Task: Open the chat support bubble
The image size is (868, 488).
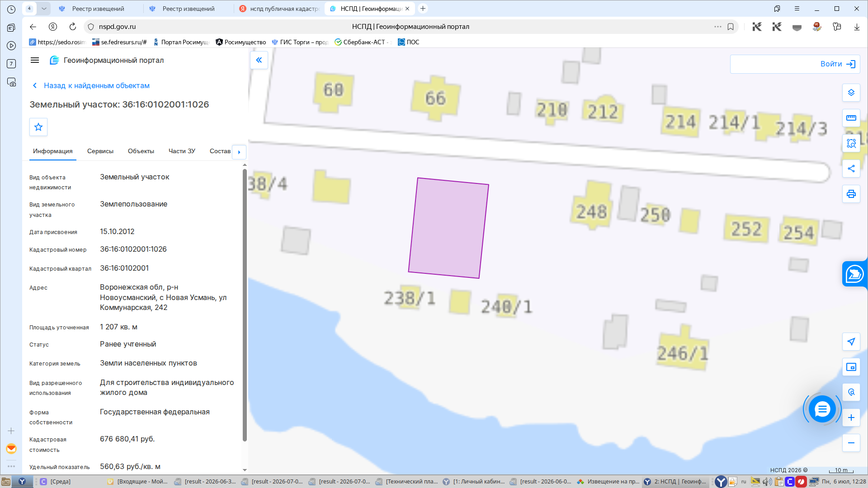Action: pyautogui.click(x=822, y=409)
